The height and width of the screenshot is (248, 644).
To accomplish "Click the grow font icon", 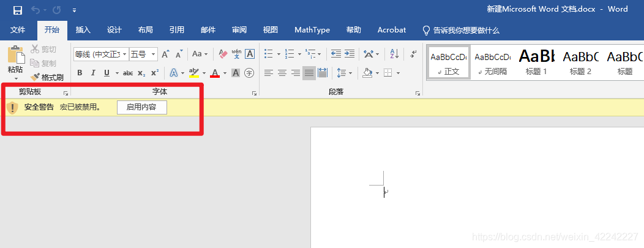I will [165, 54].
